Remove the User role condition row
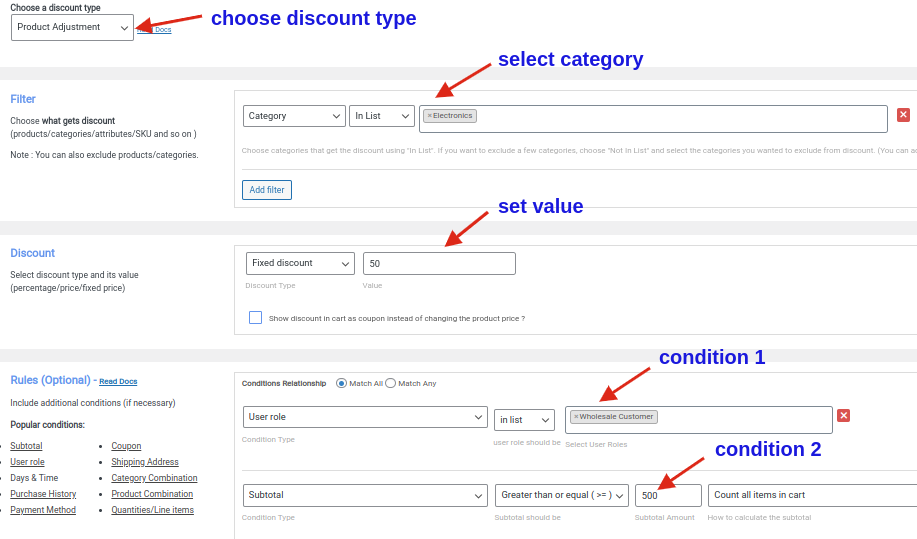The width and height of the screenshot is (917, 539). [x=843, y=416]
